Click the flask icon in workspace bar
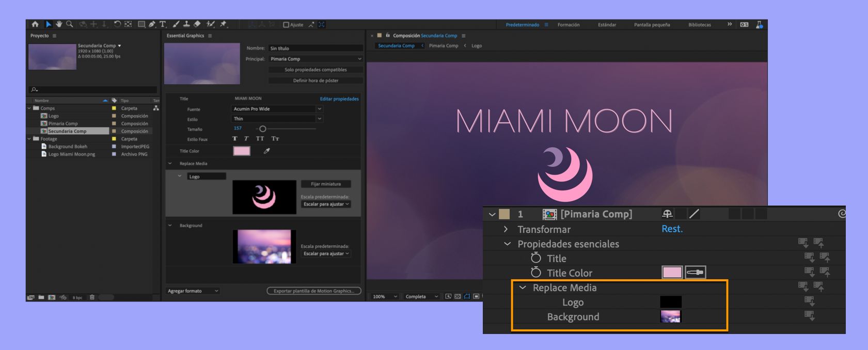Screen dimensions: 868x350 tap(759, 24)
